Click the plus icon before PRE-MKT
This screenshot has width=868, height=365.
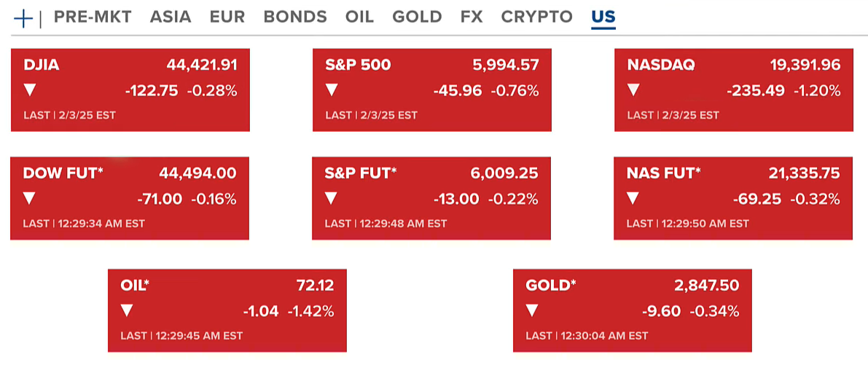point(24,18)
